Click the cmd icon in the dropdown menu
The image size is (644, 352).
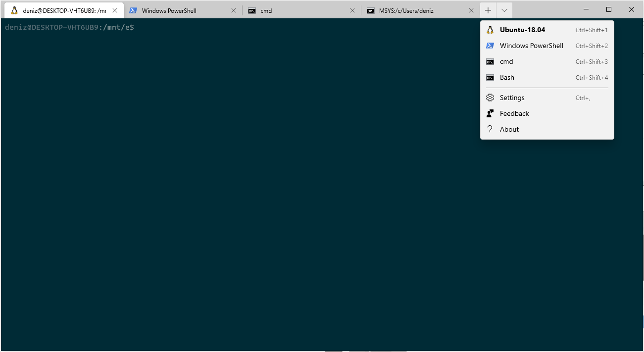[x=490, y=61]
